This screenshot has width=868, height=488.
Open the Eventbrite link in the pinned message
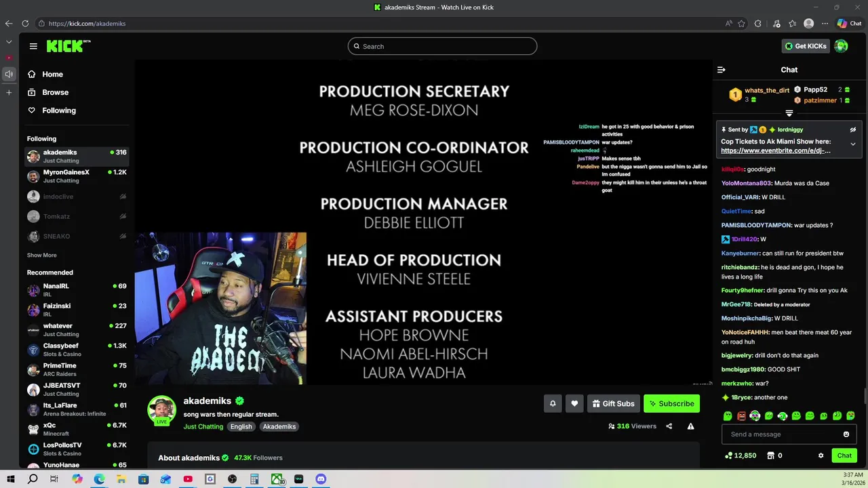pyautogui.click(x=776, y=150)
